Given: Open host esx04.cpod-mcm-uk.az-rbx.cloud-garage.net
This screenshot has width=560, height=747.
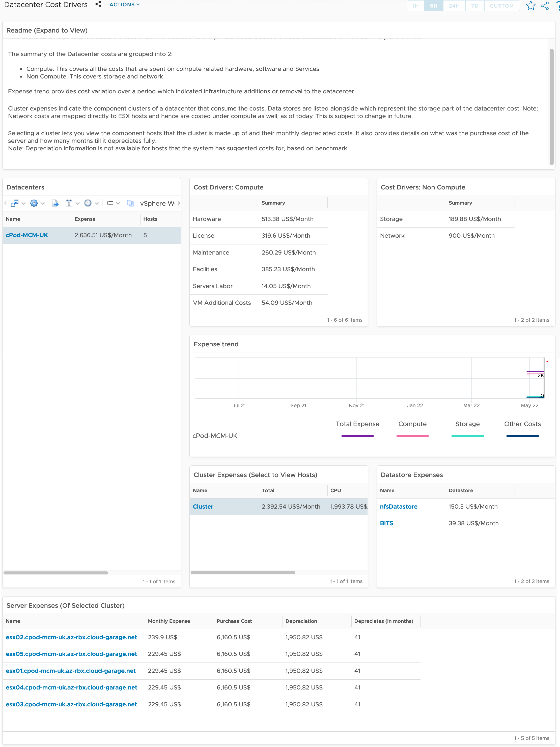Looking at the screenshot, I should pyautogui.click(x=71, y=687).
